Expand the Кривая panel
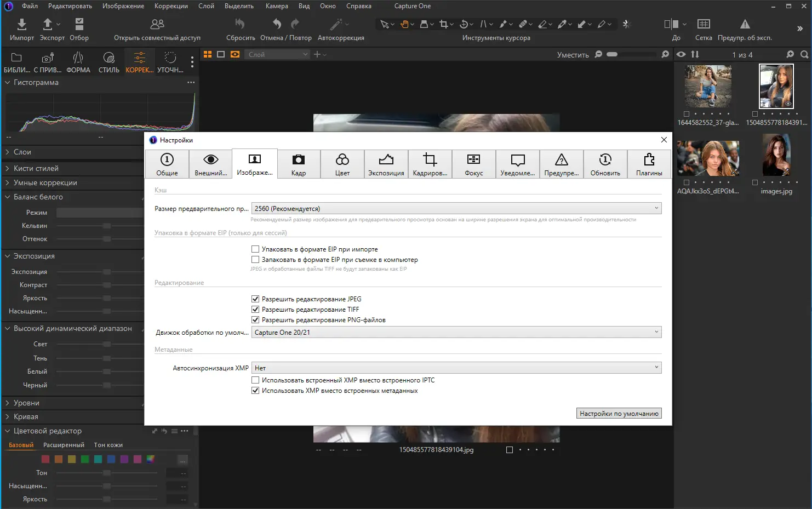This screenshot has width=812, height=509. [8, 417]
